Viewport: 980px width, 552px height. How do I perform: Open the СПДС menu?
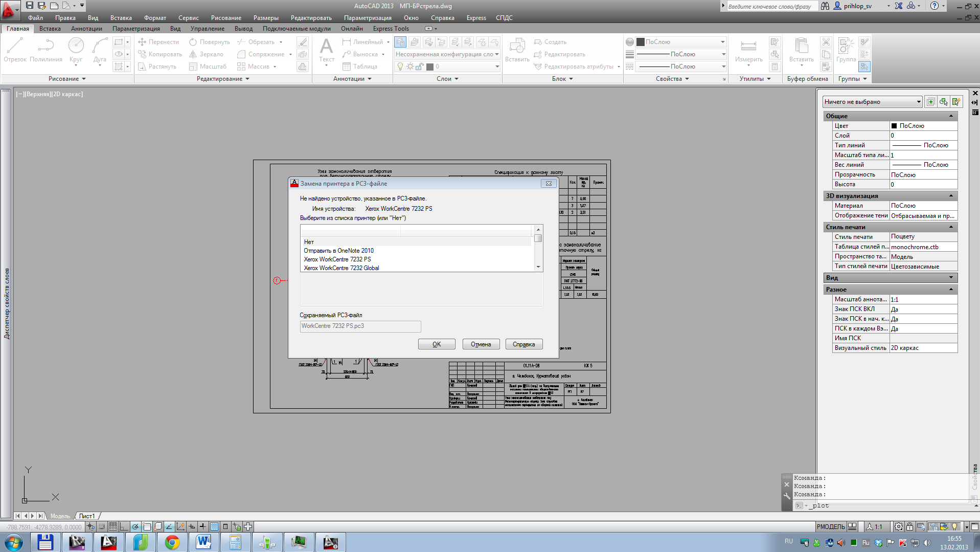pos(504,18)
